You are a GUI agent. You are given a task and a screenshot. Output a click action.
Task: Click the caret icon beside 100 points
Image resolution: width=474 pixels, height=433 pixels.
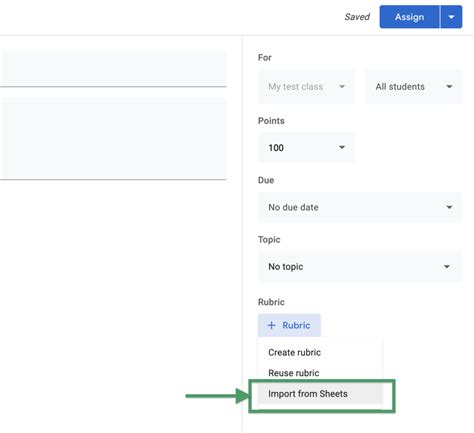(342, 147)
